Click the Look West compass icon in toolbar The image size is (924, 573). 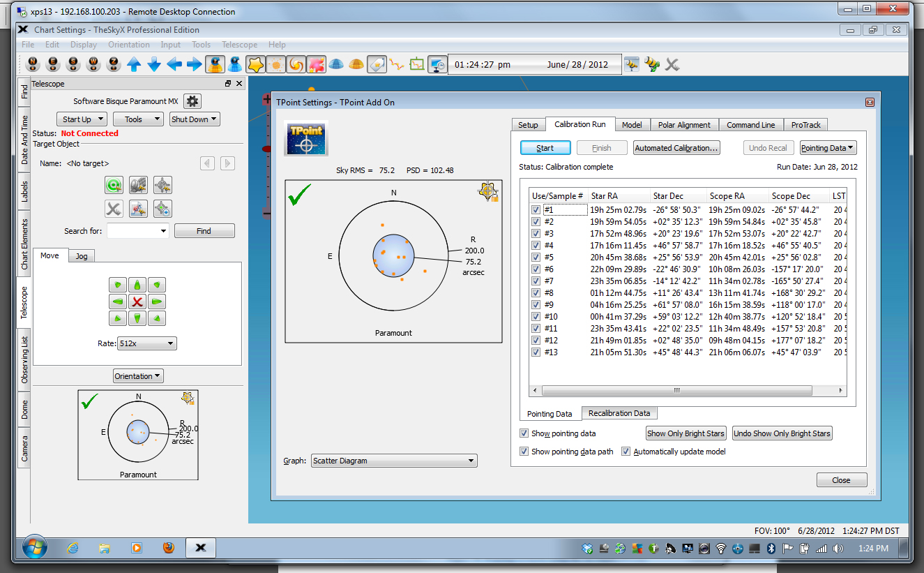pyautogui.click(x=93, y=64)
